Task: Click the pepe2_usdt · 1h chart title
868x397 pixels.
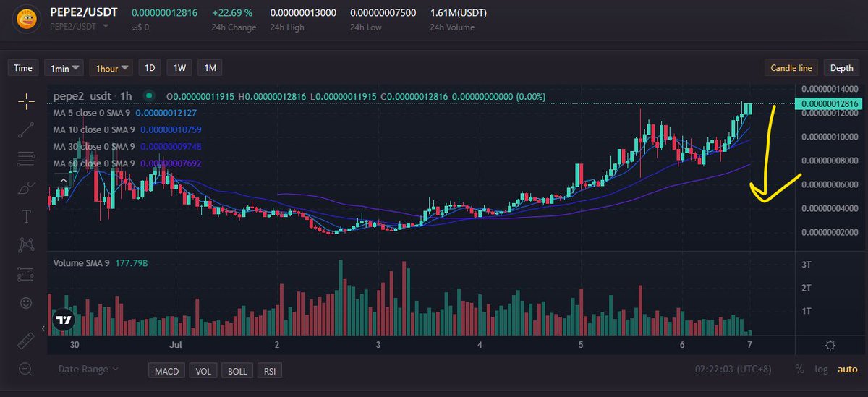Action: [93, 95]
